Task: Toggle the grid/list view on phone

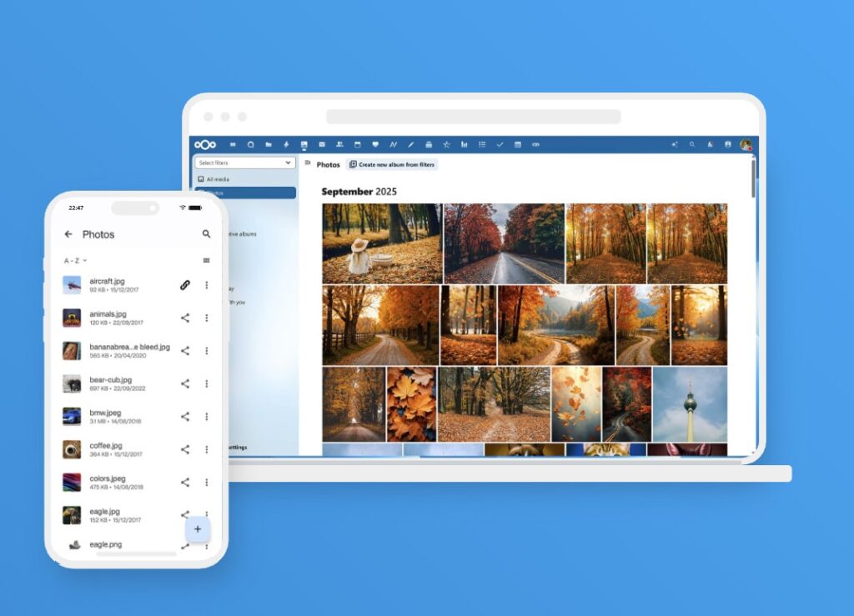Action: tap(206, 261)
